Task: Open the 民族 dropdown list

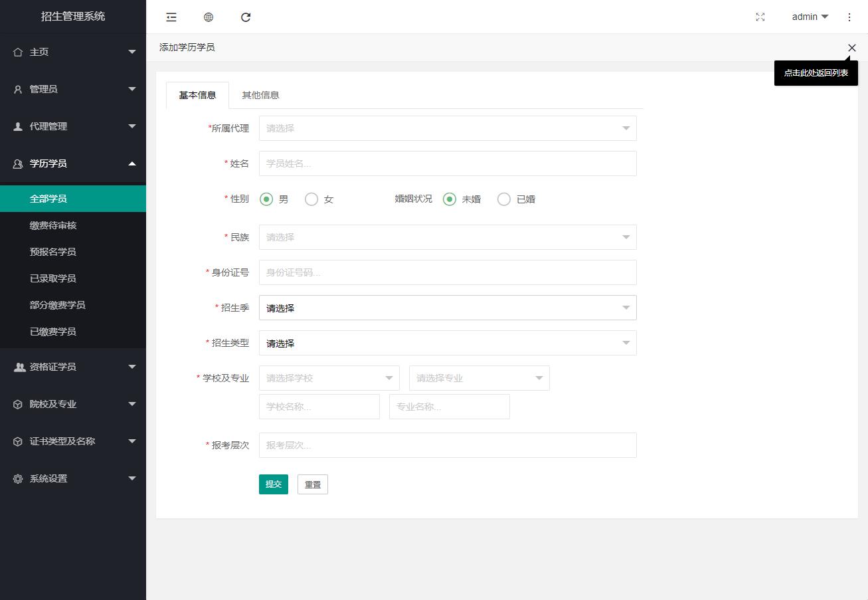Action: [x=447, y=237]
